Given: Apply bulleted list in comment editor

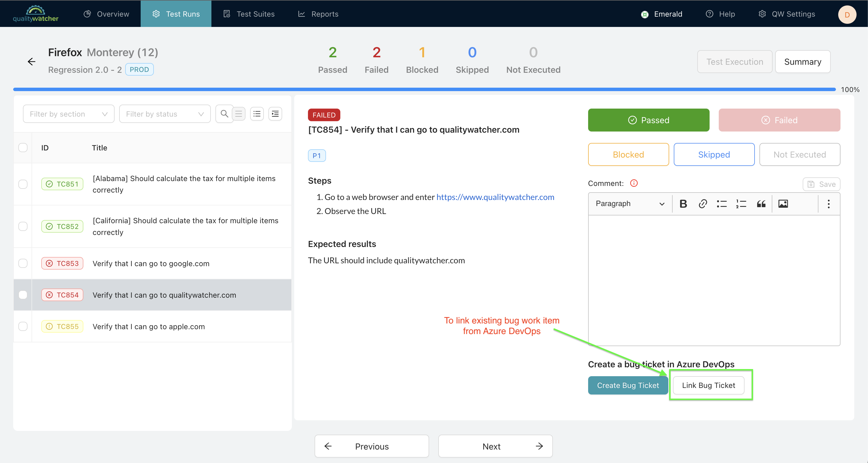Looking at the screenshot, I should click(722, 203).
